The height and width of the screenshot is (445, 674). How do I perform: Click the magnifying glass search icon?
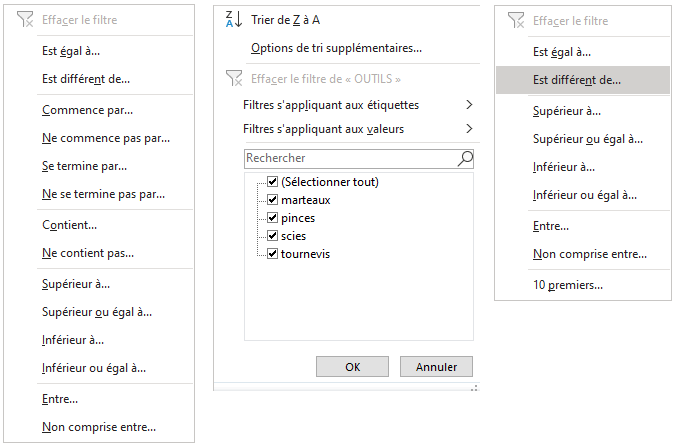coord(465,158)
